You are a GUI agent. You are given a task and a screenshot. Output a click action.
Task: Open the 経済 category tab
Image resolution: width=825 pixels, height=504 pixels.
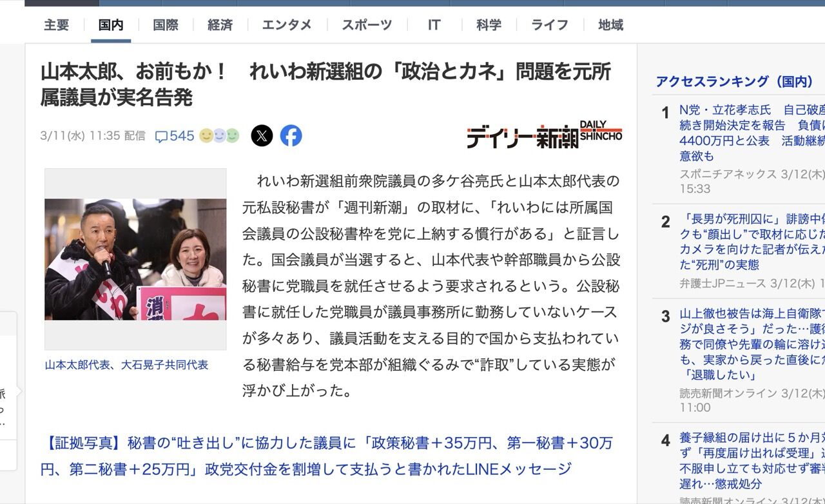coord(220,25)
